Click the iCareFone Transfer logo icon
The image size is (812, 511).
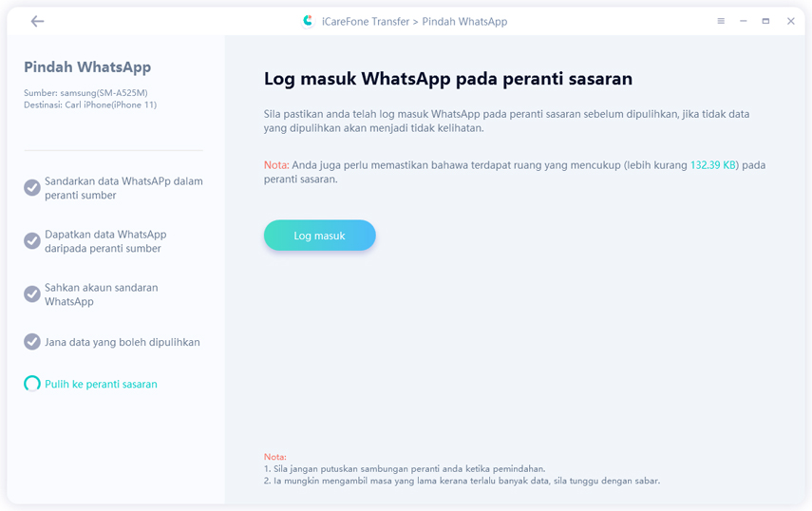pos(308,21)
